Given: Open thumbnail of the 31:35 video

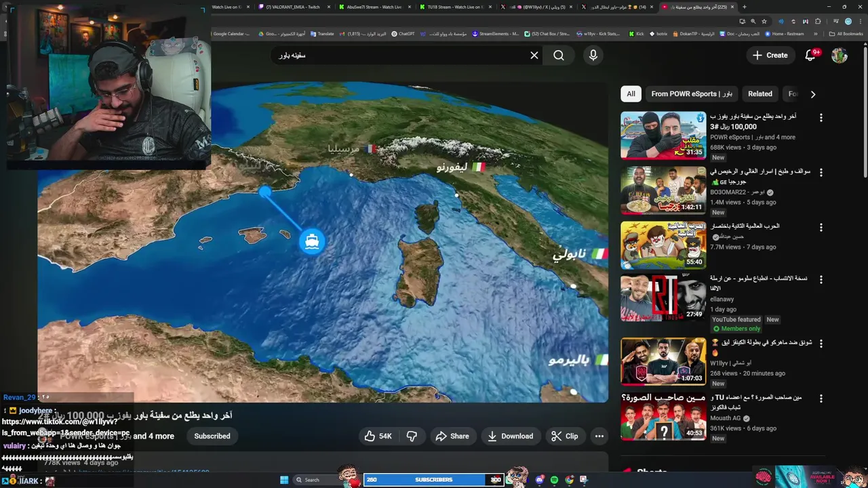Looking at the screenshot, I should pos(663,135).
